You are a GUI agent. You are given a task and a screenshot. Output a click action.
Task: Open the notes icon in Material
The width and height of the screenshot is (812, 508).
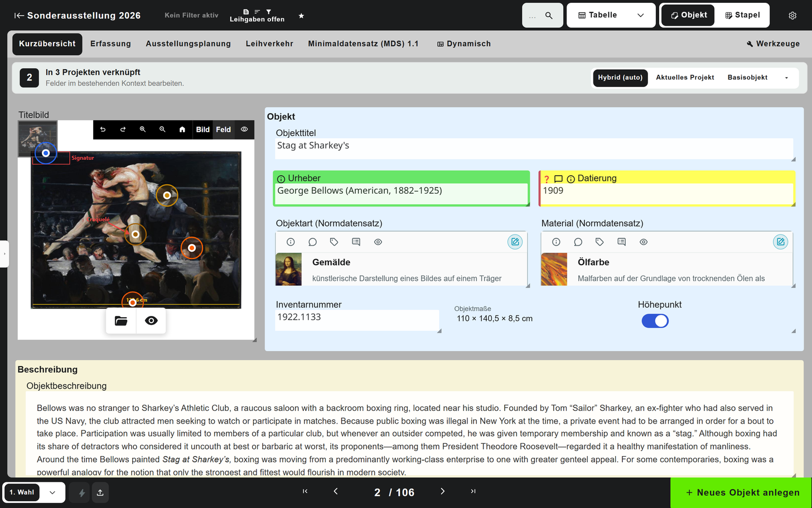(x=621, y=242)
